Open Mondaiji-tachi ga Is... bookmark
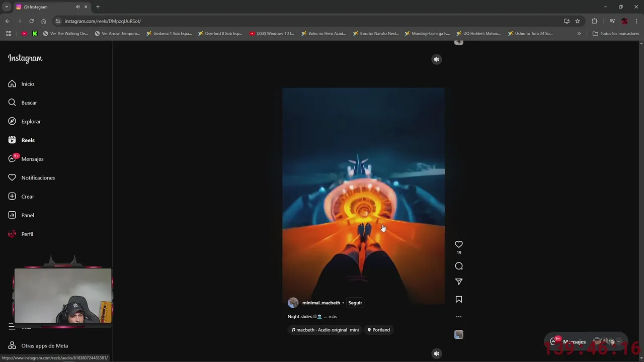Viewport: 644px width, 362px height. pyautogui.click(x=427, y=34)
